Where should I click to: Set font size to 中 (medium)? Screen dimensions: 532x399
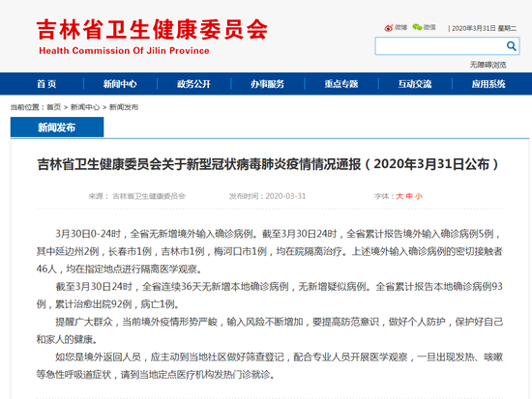[409, 196]
